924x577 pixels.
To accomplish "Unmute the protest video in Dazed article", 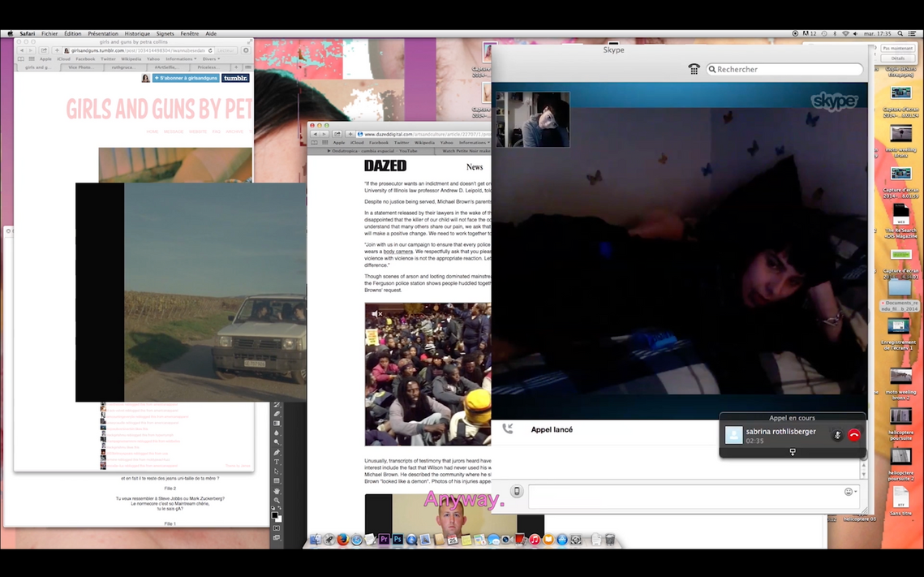I will tap(377, 314).
